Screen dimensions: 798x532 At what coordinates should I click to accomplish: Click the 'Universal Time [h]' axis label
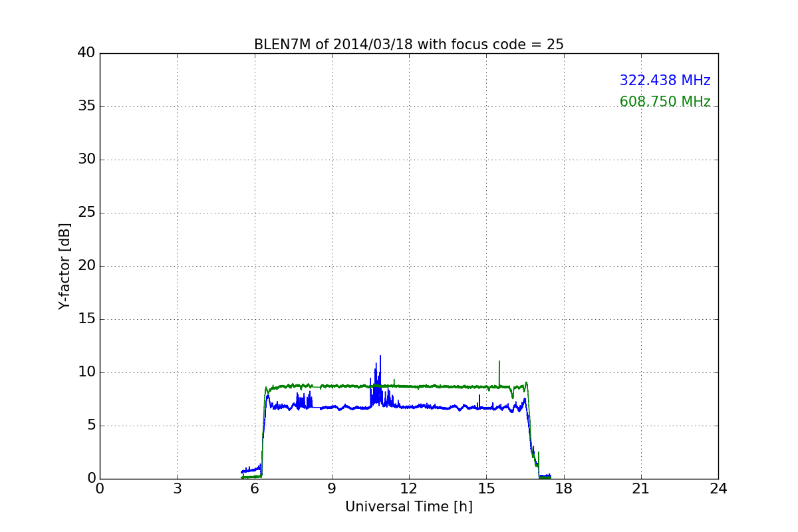point(409,507)
